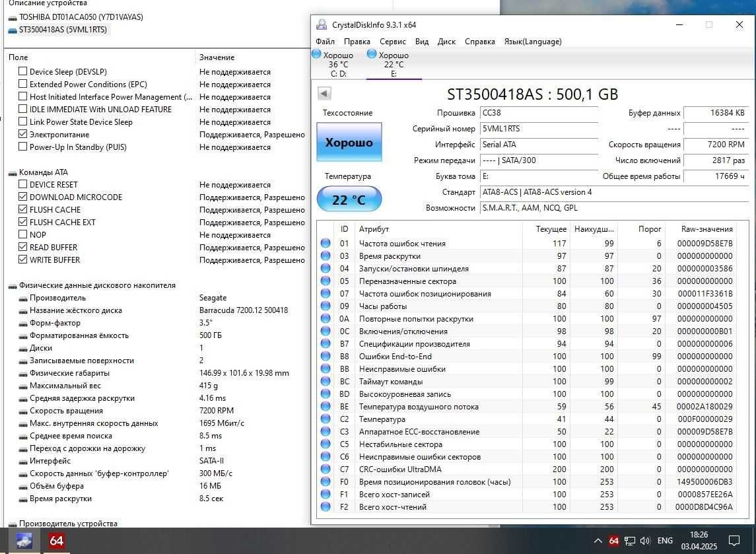Toggle Link Power State Device Sleep checkbox
Screen dimensions: 756x554
tap(22, 121)
